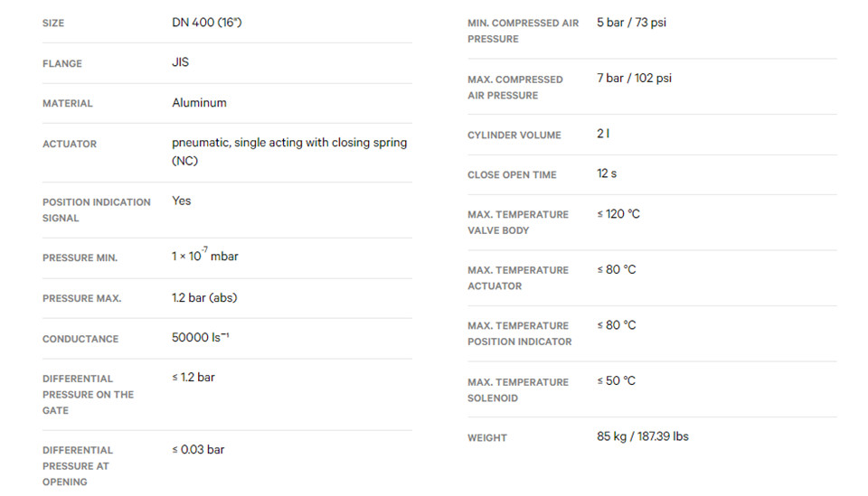Select the ≤ 50 °C solenoid temperature
Screen dimensions: 868x496
point(616,381)
